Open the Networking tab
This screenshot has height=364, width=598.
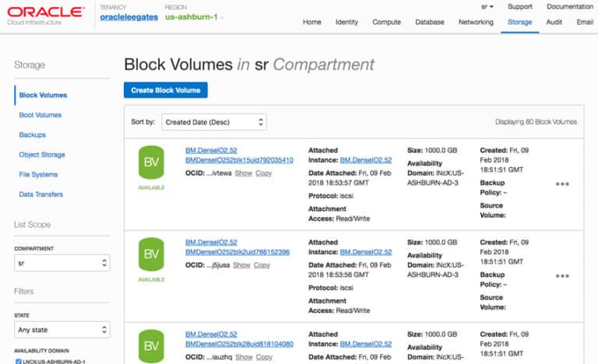(x=476, y=22)
